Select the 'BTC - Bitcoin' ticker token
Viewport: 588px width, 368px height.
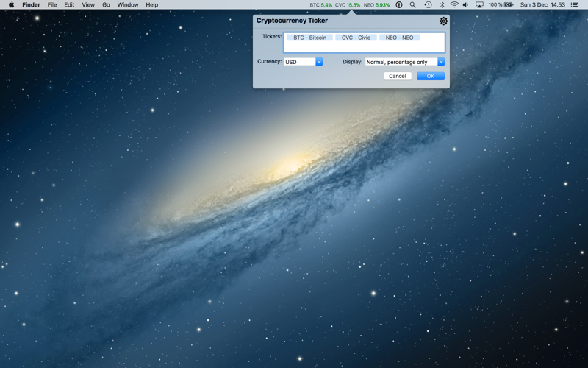(309, 38)
